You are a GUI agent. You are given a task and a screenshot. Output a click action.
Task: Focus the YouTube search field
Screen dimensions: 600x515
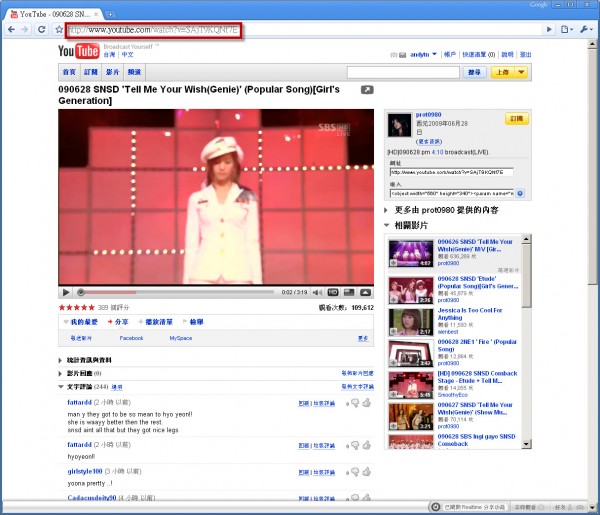coord(403,72)
